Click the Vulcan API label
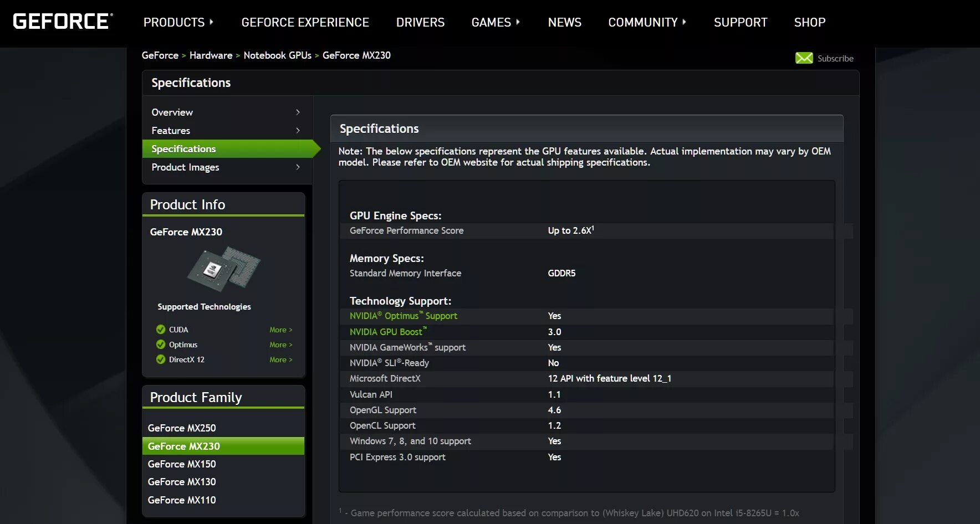 [371, 394]
